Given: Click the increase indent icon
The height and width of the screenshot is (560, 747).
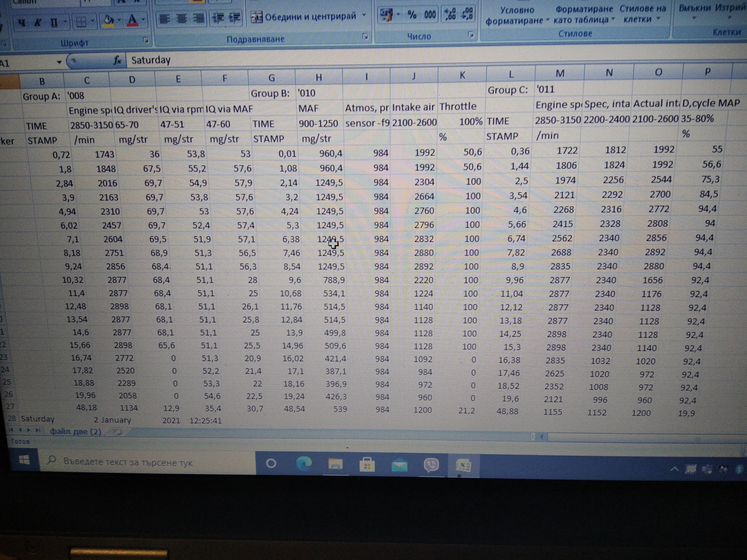Looking at the screenshot, I should (x=235, y=17).
